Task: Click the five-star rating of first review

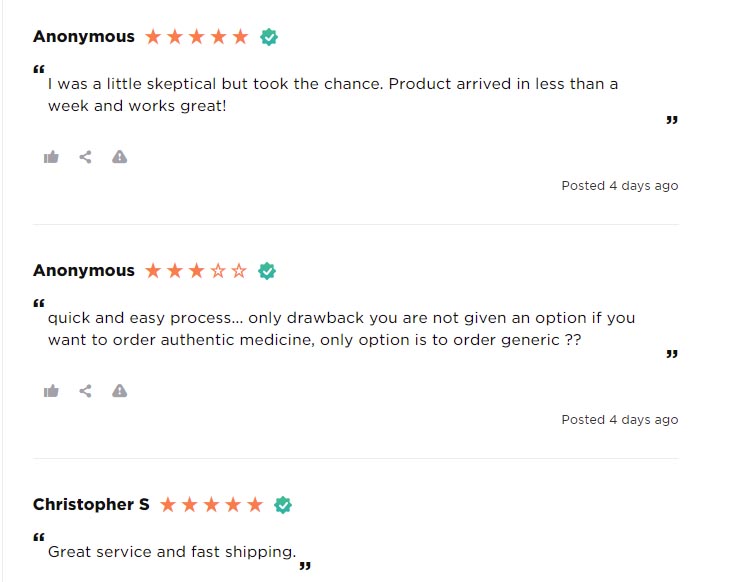Action: point(197,37)
